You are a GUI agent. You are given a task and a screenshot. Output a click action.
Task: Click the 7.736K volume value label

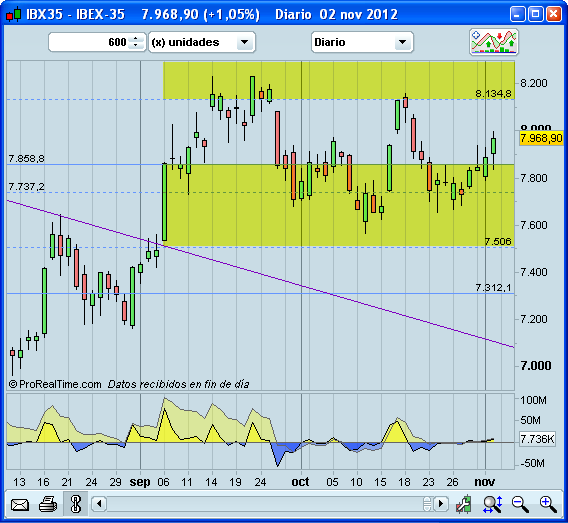tap(537, 439)
